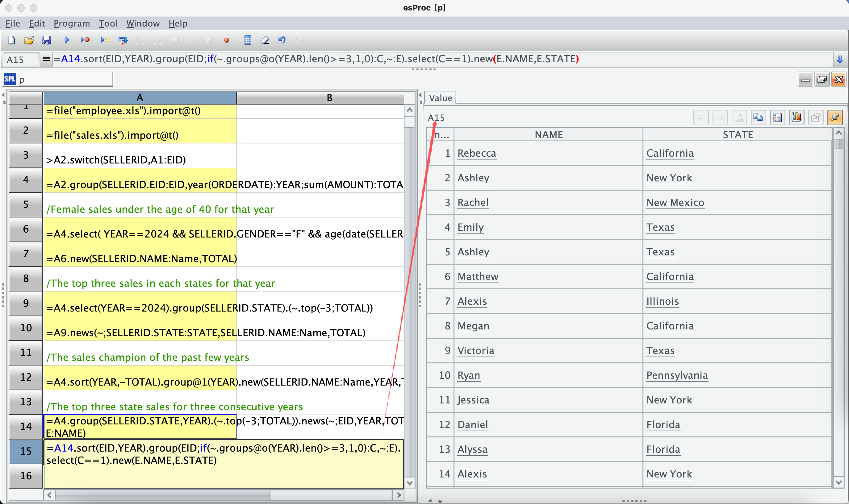Click the Rebecca link in NAME column
Image resolution: width=849 pixels, height=504 pixels.
click(x=476, y=153)
